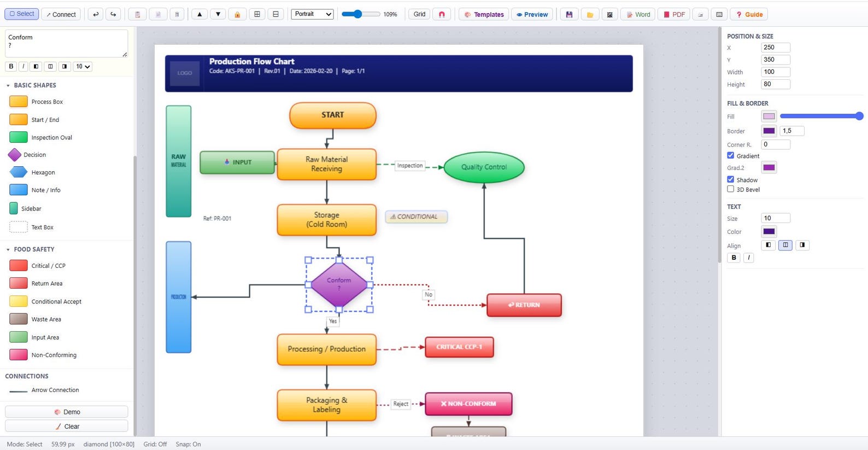Screen dimensions: 868x450
Task: Click the zoom slider in toolbar
Action: pyautogui.click(x=361, y=14)
